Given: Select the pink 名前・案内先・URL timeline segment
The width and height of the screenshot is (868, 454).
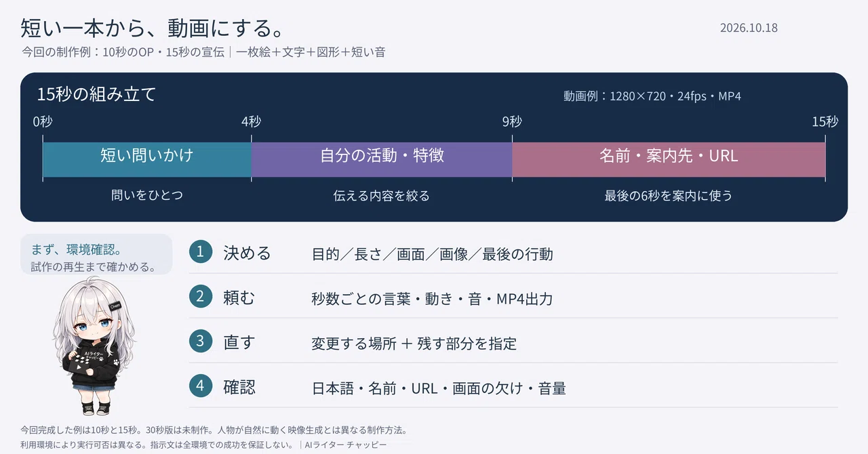Looking at the screenshot, I should 669,159.
